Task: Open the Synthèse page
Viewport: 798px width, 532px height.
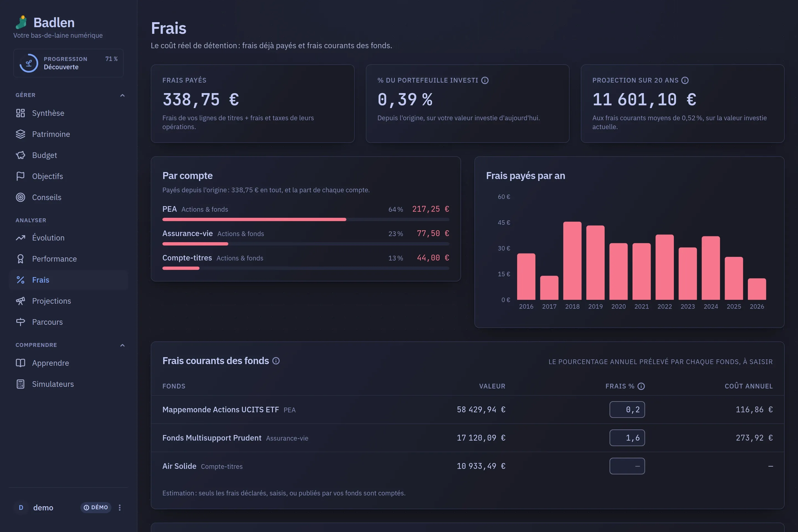Action: tap(68, 113)
